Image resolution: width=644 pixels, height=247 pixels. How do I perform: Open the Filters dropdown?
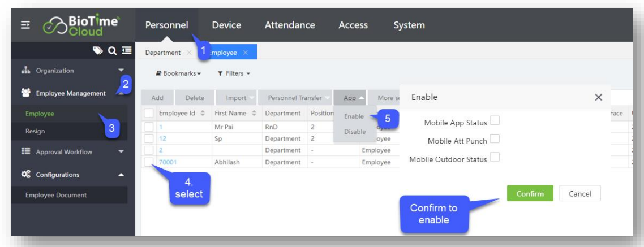click(234, 73)
